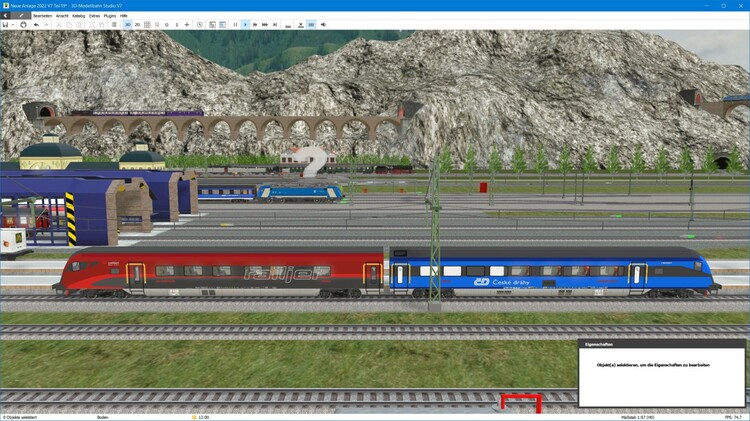Click the triple-arrow fastest speed button
Screen dimensions: 750x421
point(265,24)
